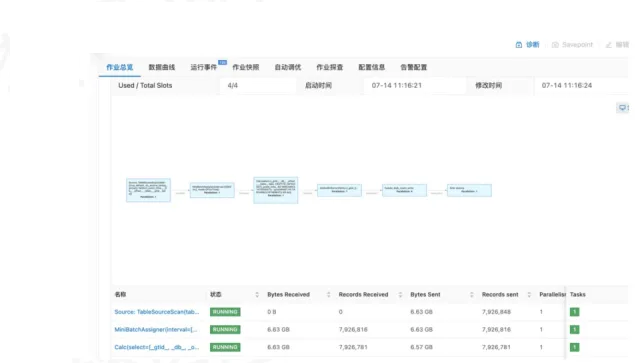
Task: Select the first Source node in job graph
Action: click(148, 190)
